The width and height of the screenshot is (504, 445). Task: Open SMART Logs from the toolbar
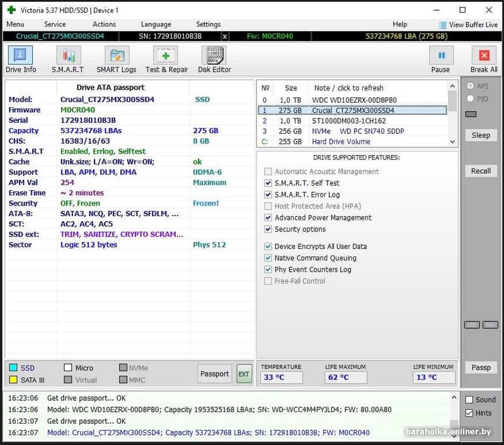(117, 55)
